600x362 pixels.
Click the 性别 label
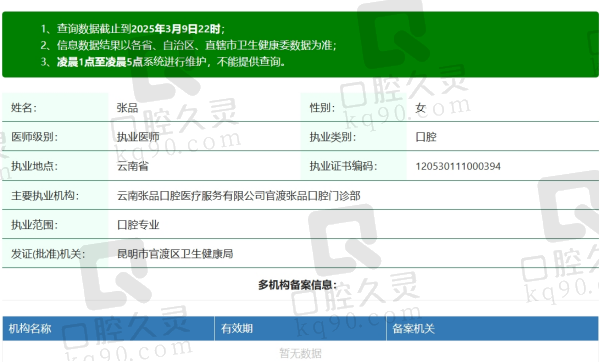click(322, 108)
